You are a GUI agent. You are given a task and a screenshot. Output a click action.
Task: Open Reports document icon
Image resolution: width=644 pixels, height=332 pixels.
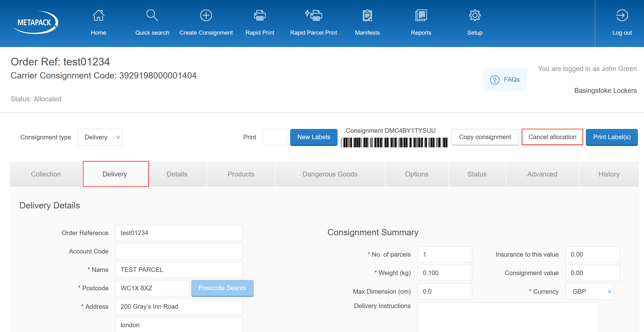(x=421, y=16)
